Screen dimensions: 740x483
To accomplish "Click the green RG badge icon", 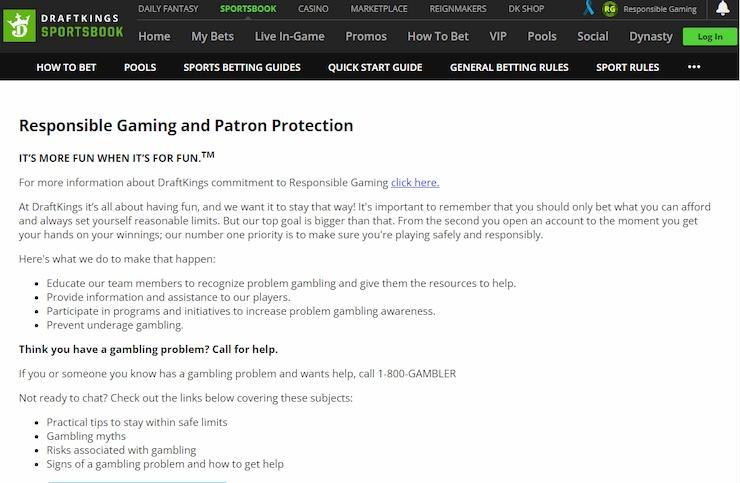I will click(x=610, y=9).
